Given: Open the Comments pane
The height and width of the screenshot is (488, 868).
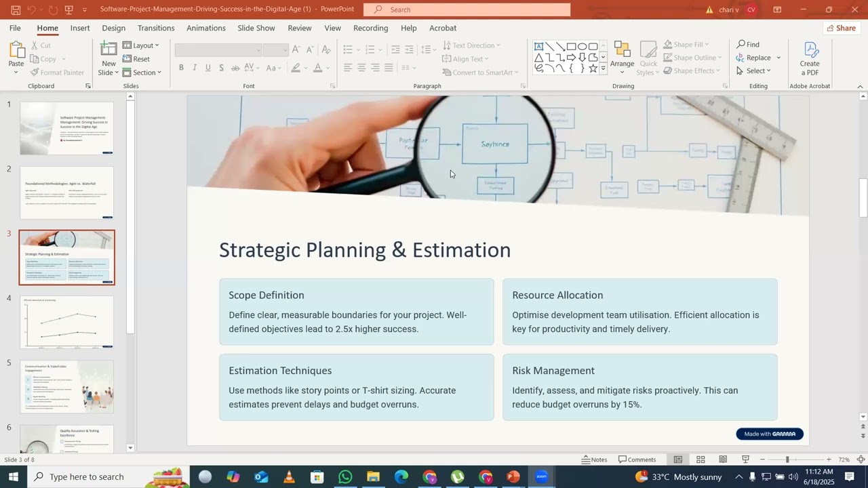Looking at the screenshot, I should tap(637, 460).
